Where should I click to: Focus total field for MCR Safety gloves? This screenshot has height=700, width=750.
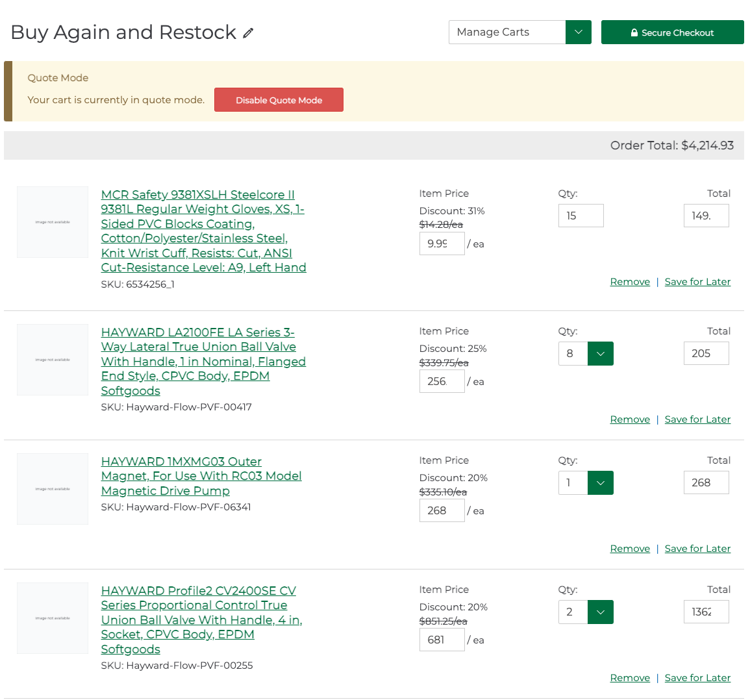click(706, 216)
